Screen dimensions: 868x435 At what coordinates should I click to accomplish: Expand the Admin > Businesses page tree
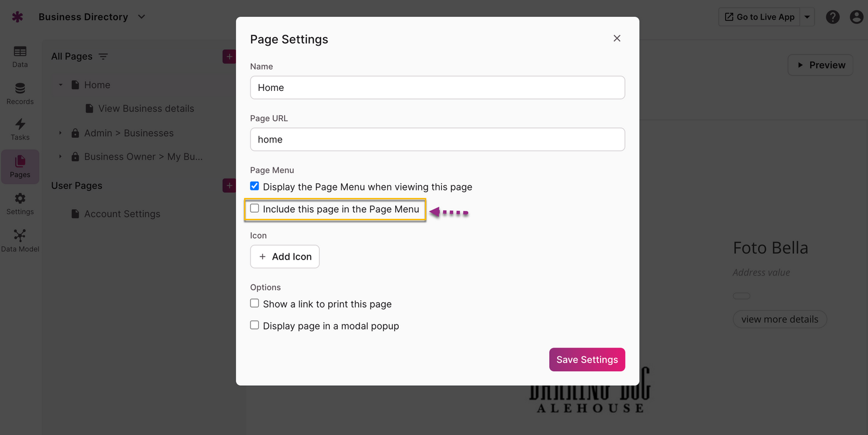pos(60,133)
